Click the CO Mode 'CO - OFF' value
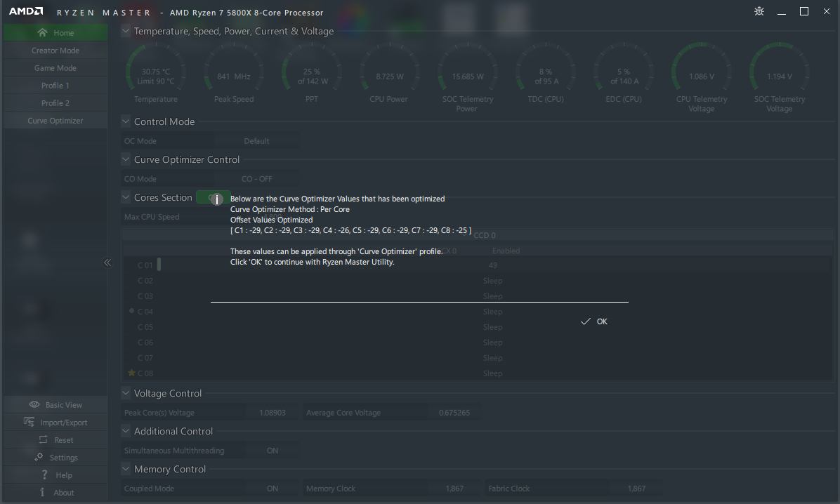This screenshot has width=840, height=504. (x=256, y=179)
